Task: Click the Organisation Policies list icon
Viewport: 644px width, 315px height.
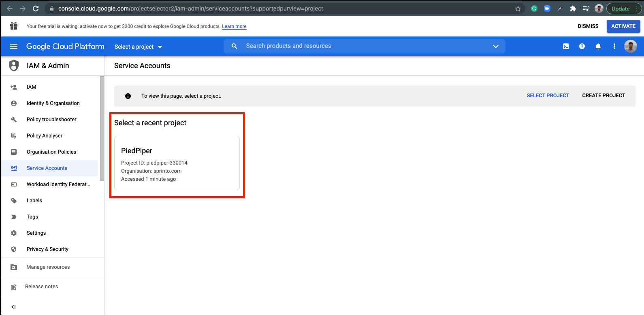Action: [14, 152]
